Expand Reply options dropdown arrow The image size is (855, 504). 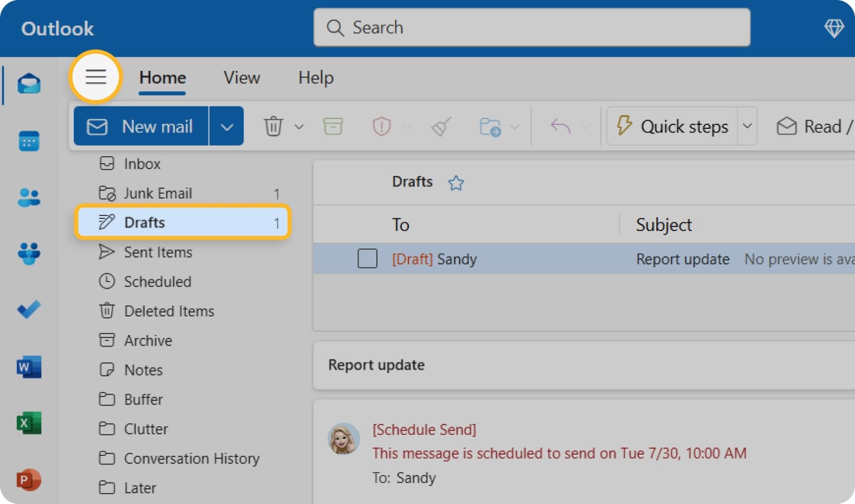[585, 127]
